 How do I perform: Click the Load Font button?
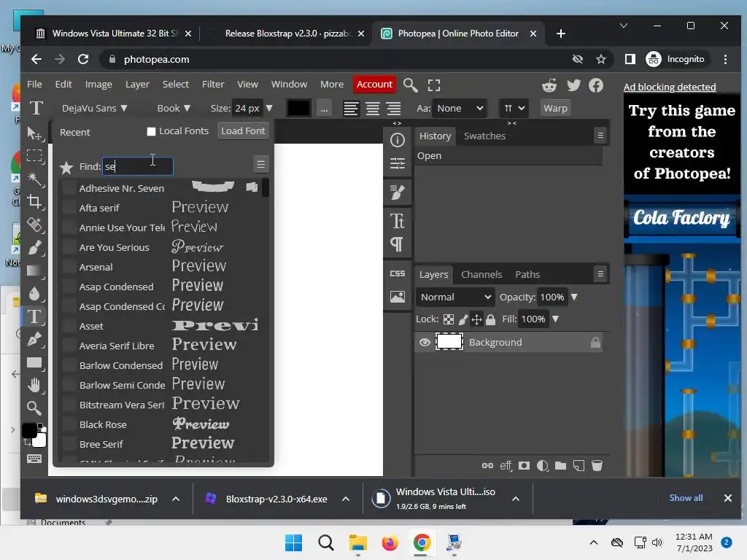coord(243,131)
